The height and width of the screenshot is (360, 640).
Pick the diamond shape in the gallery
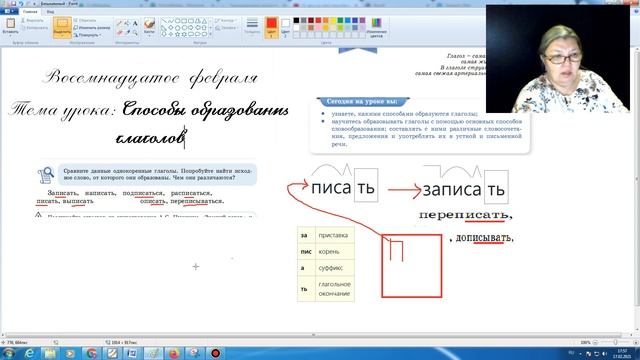(171, 28)
